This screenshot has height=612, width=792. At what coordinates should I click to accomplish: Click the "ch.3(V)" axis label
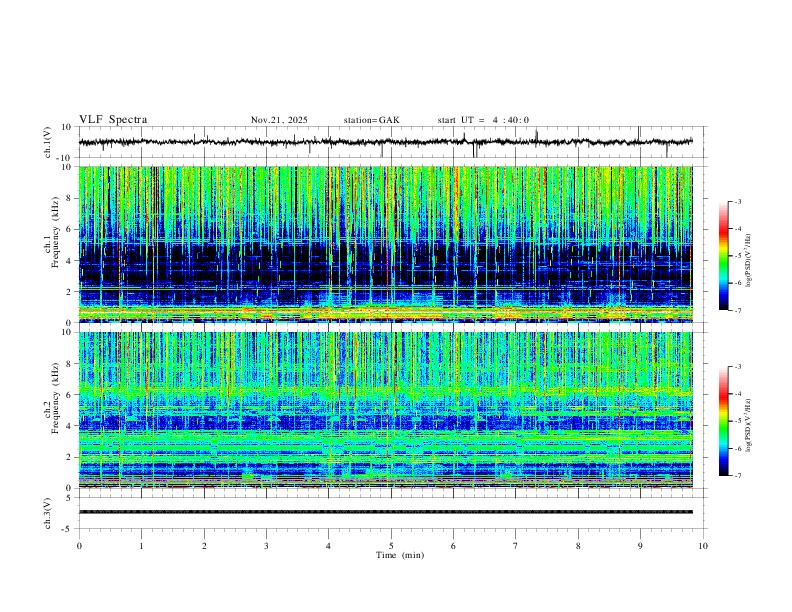click(x=48, y=514)
